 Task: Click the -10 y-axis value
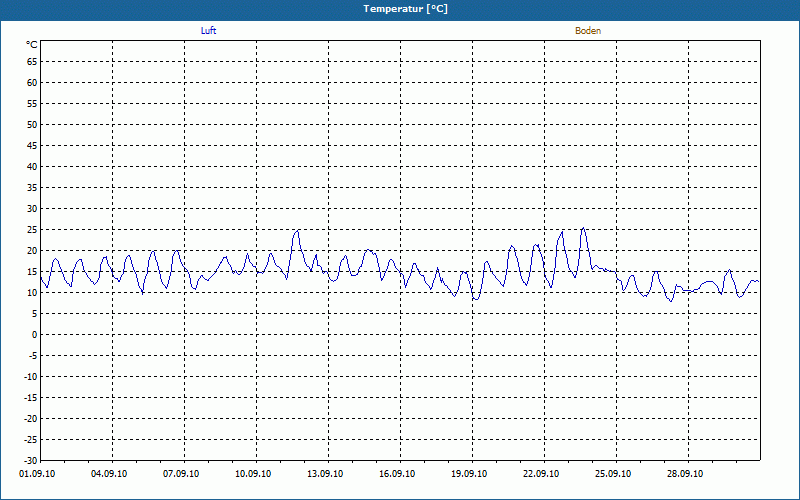[x=31, y=377]
